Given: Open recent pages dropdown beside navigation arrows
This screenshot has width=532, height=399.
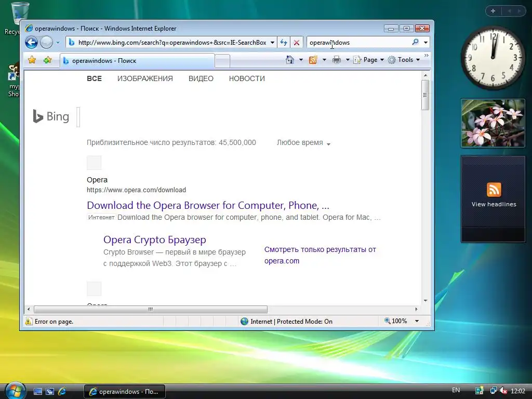Looking at the screenshot, I should (x=58, y=43).
